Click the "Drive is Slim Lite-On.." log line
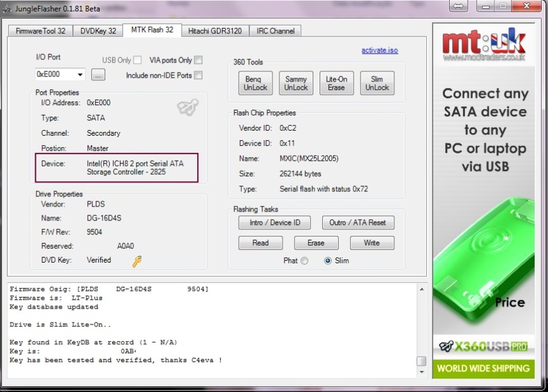Screen dimensions: 548x392 [x=60, y=324]
